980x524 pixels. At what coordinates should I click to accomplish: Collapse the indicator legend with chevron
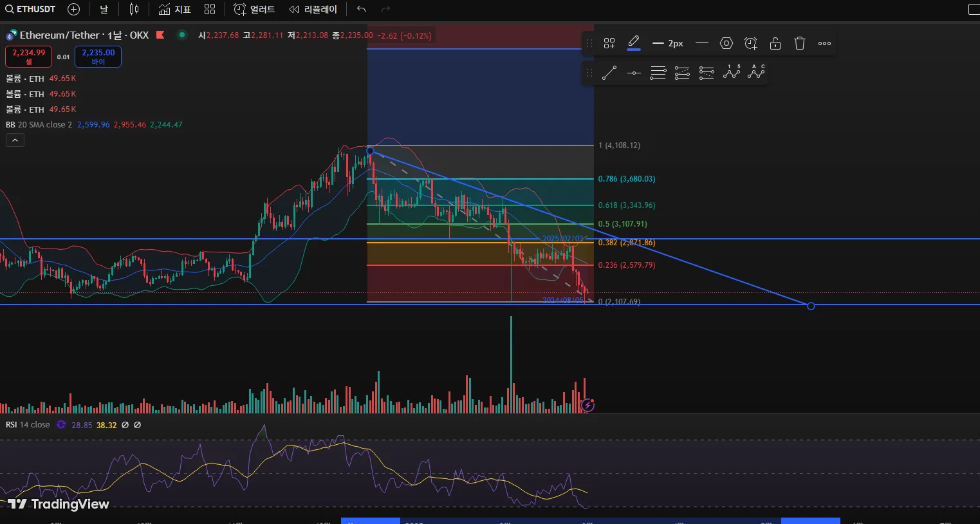(15, 140)
